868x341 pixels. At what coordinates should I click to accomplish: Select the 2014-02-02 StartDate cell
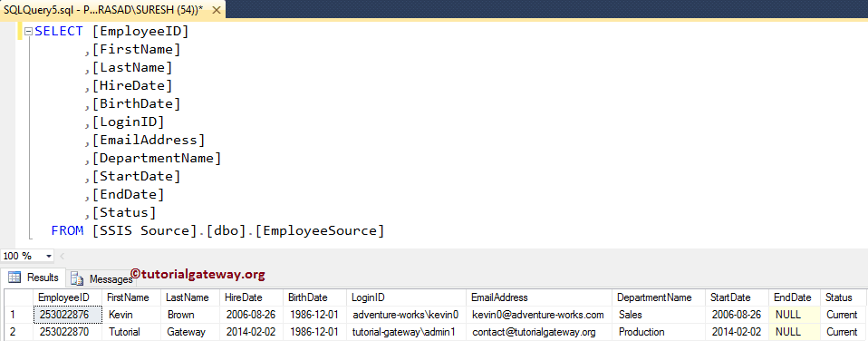[x=737, y=332]
